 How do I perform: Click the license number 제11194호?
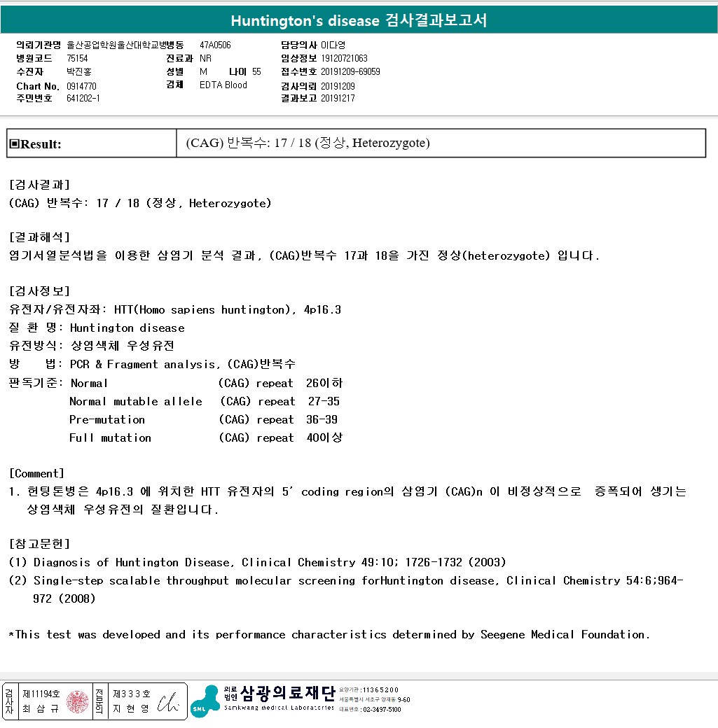click(41, 694)
